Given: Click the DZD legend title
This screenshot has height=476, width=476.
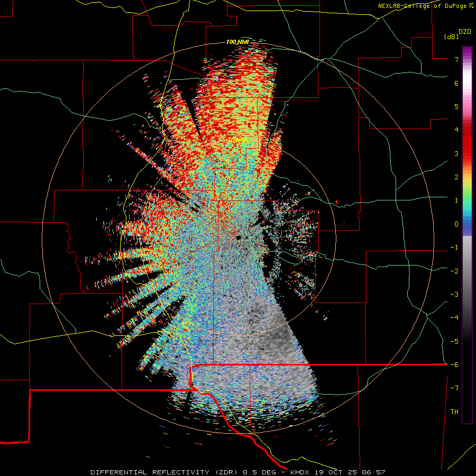Looking at the screenshot, I should click(465, 32).
